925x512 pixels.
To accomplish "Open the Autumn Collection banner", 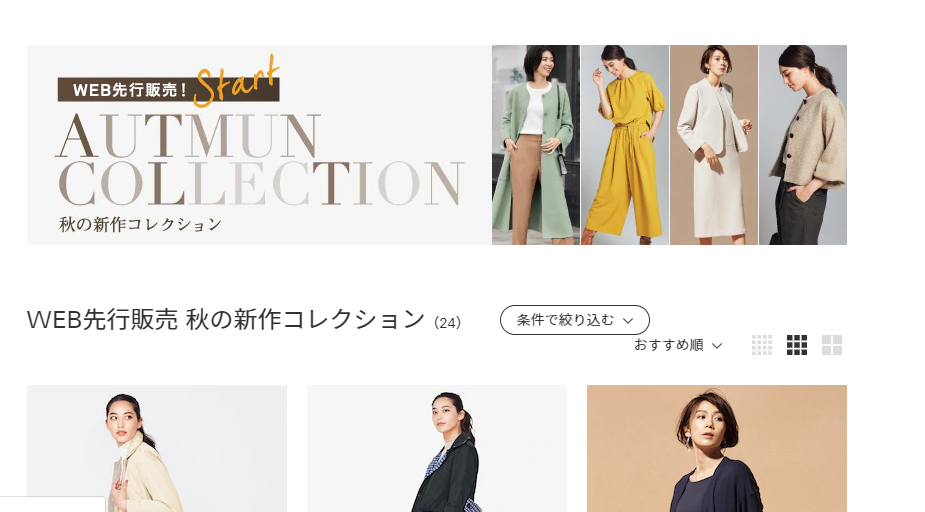I will point(437,145).
